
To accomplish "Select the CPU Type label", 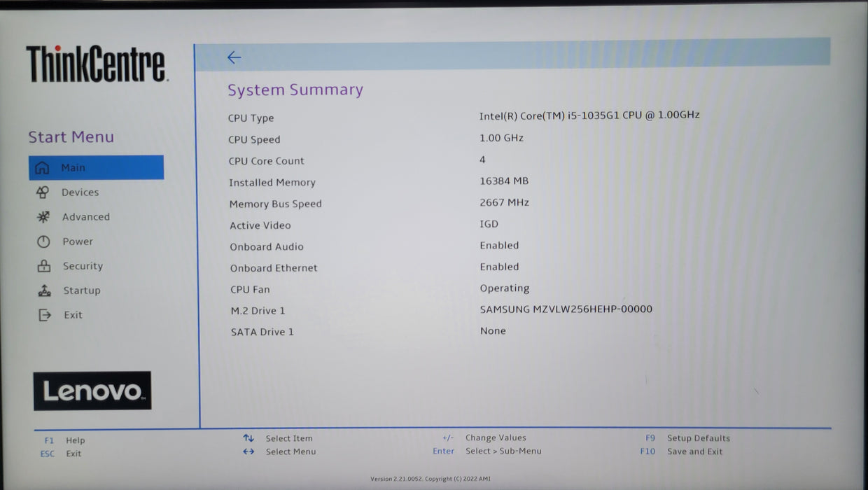I will pyautogui.click(x=251, y=118).
